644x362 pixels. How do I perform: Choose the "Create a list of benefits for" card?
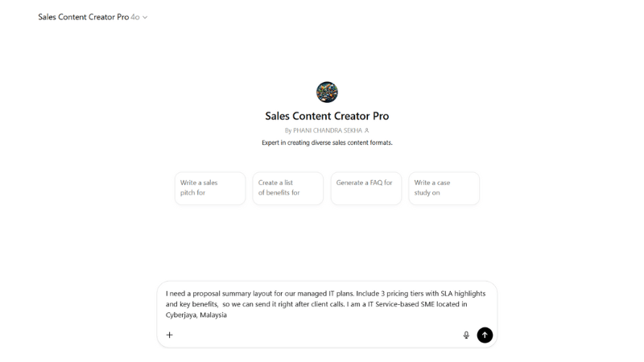pos(287,188)
